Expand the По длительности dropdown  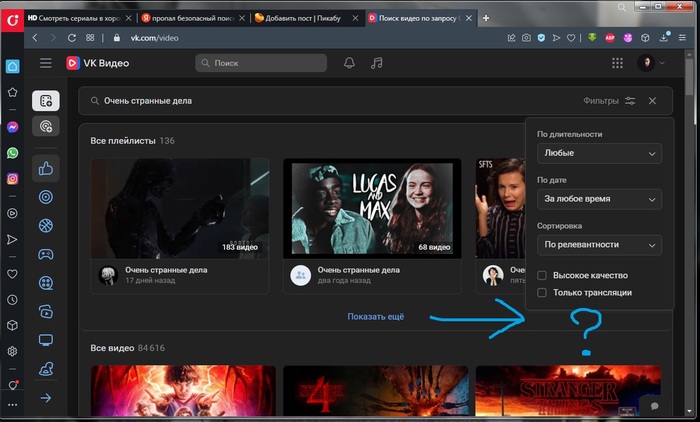point(599,154)
